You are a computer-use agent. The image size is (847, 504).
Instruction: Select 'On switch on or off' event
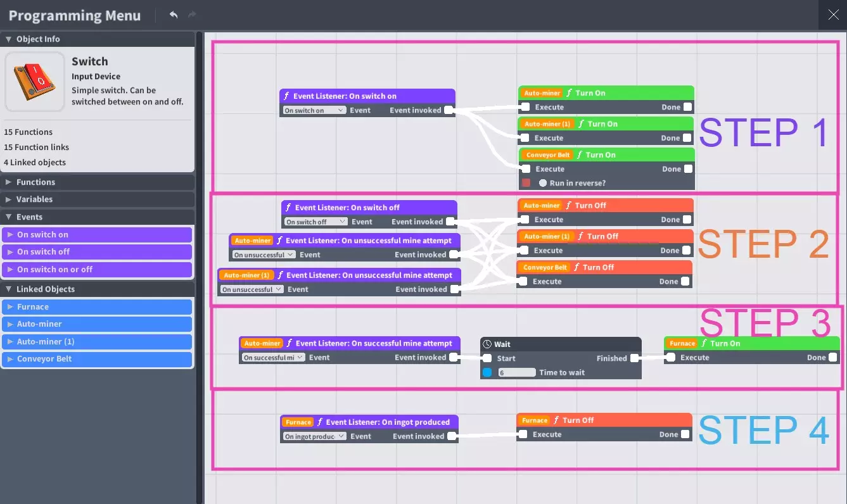pos(97,270)
